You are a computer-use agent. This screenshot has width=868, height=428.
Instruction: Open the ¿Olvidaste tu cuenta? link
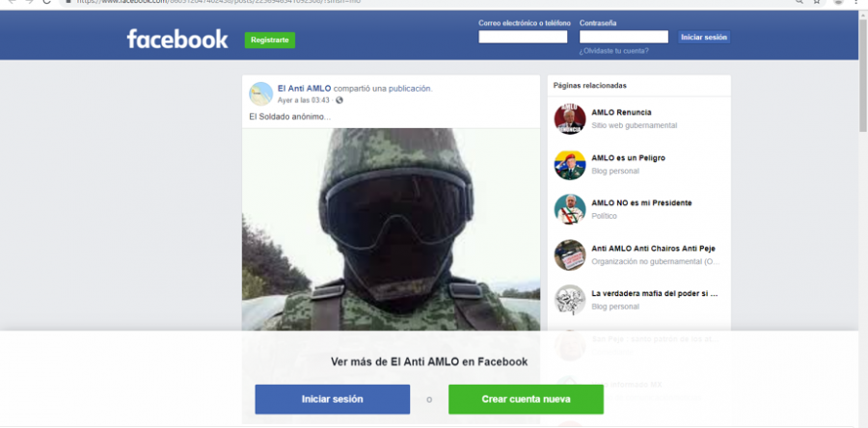click(613, 51)
